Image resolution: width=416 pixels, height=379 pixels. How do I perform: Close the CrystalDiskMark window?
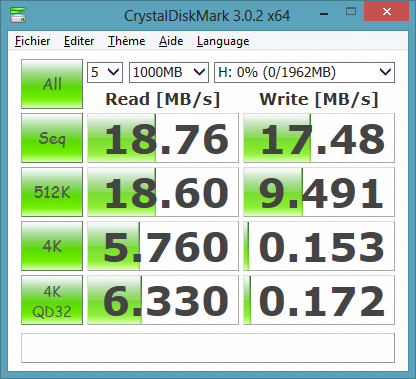pyautogui.click(x=387, y=12)
